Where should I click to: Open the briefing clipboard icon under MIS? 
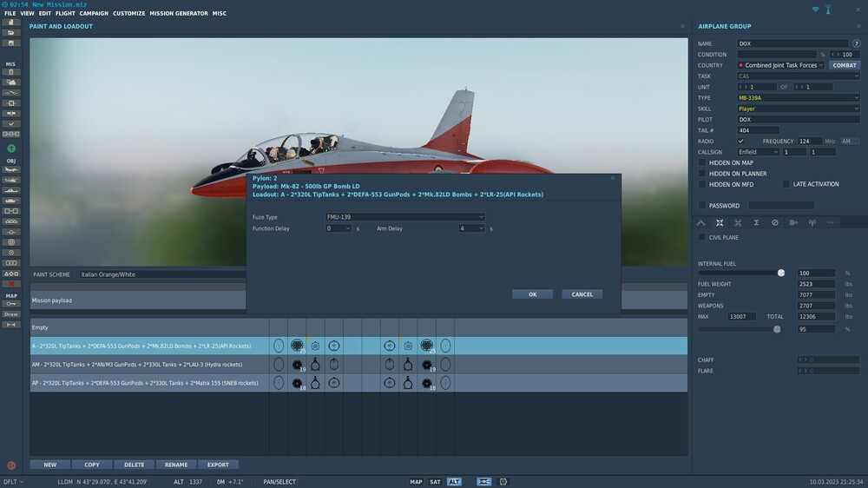pos(11,72)
